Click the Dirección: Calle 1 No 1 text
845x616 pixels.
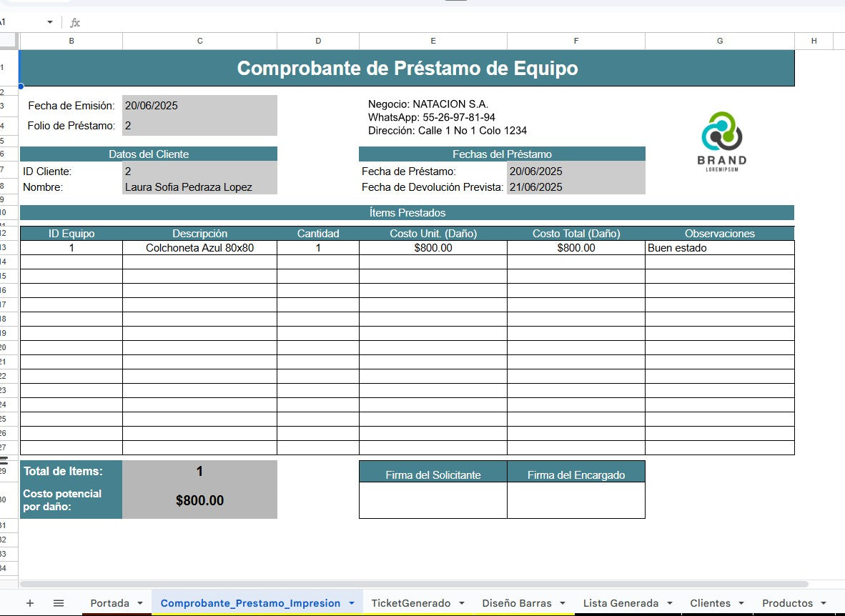[448, 131]
